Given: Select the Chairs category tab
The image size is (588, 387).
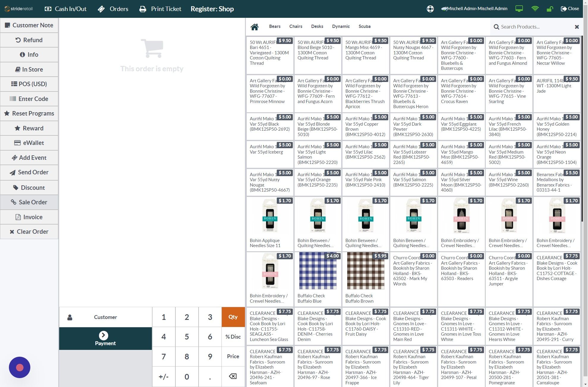Looking at the screenshot, I should pos(295,26).
